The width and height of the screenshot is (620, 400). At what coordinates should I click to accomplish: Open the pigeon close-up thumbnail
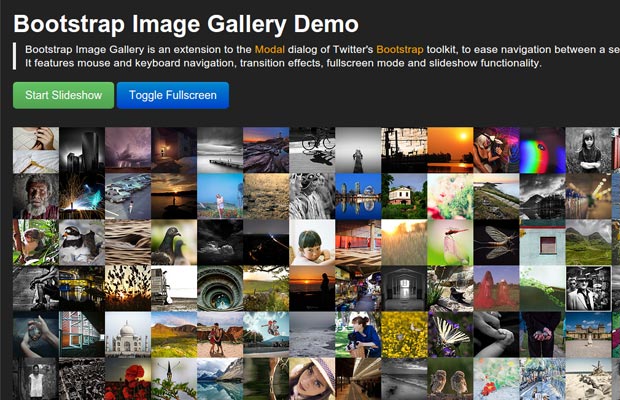pyautogui.click(x=174, y=242)
